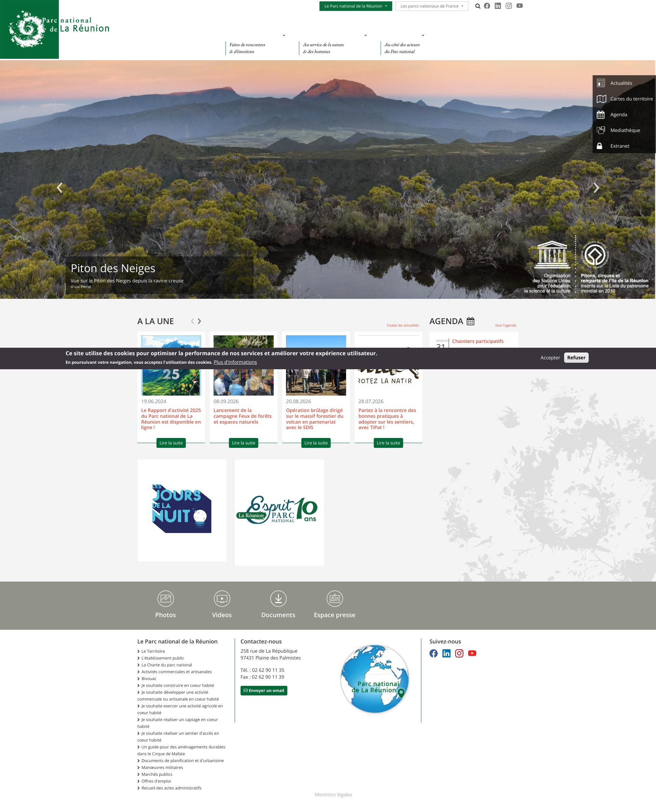Open Mentions légales footer link
Screen dimensions: 656x812
333,795
